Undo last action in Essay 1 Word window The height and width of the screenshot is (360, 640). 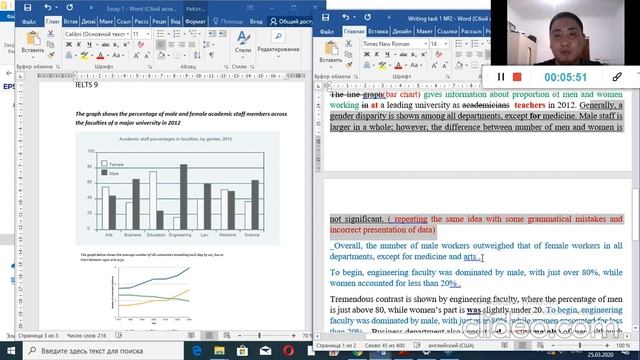[48, 7]
